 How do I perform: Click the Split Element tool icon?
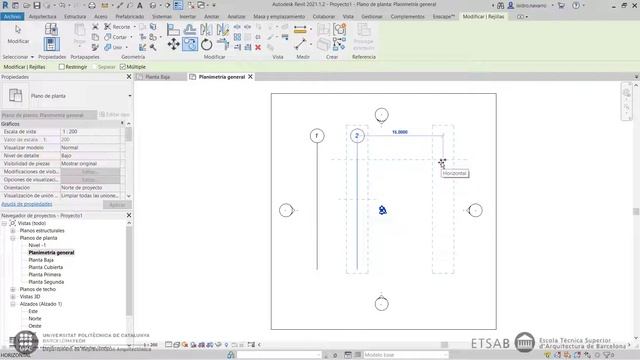[237, 27]
